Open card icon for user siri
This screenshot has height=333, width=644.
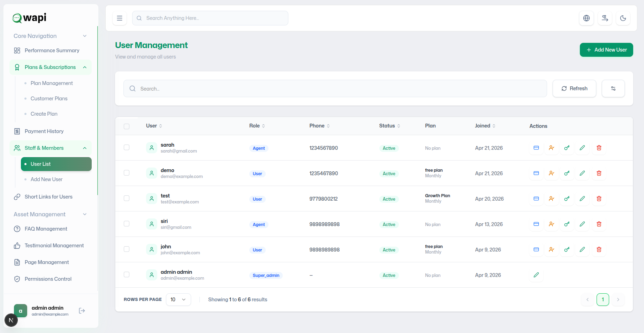(x=536, y=224)
